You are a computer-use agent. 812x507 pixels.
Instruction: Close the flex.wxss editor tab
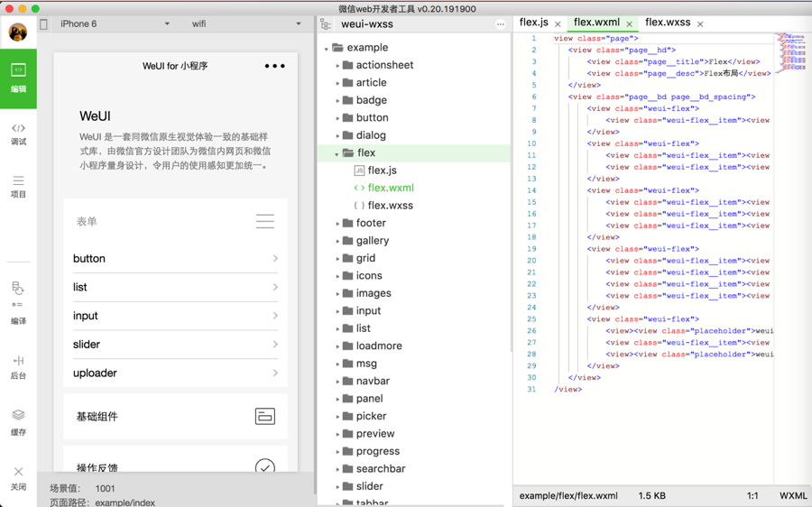coord(700,23)
